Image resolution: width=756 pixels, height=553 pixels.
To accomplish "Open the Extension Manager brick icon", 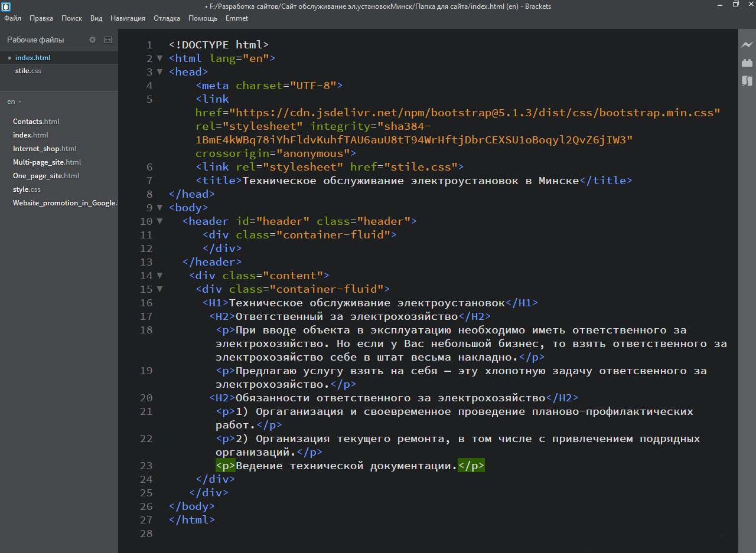I will pyautogui.click(x=747, y=63).
